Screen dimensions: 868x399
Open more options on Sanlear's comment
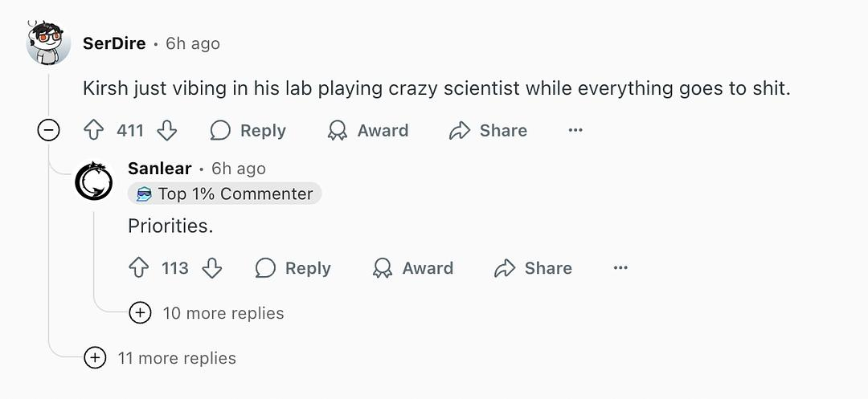click(x=620, y=268)
